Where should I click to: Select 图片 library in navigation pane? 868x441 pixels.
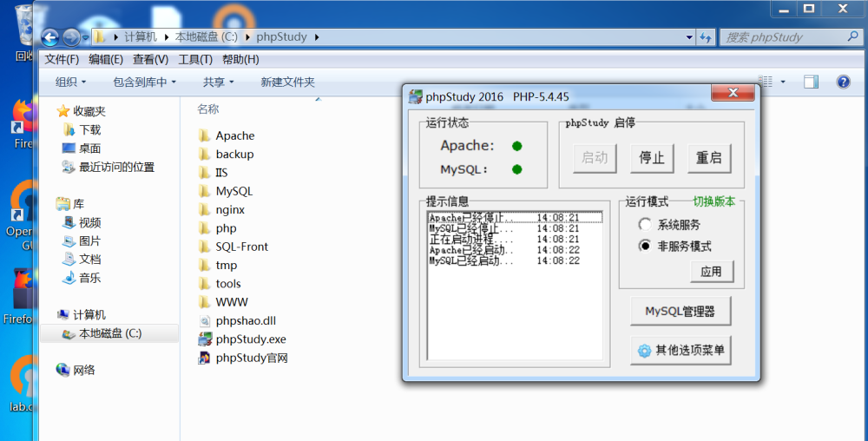[x=89, y=241]
